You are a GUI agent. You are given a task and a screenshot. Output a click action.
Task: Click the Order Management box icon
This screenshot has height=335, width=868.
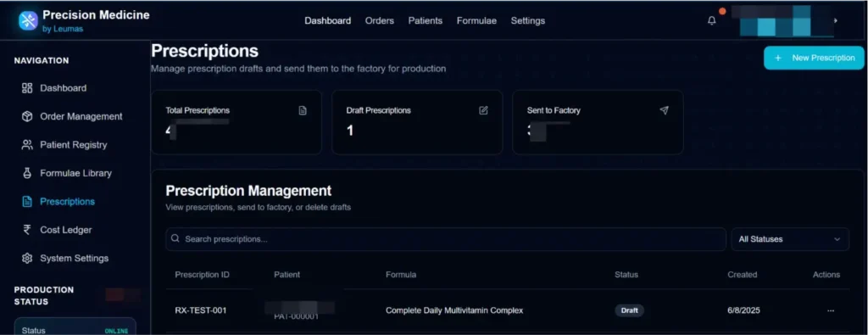pos(27,116)
